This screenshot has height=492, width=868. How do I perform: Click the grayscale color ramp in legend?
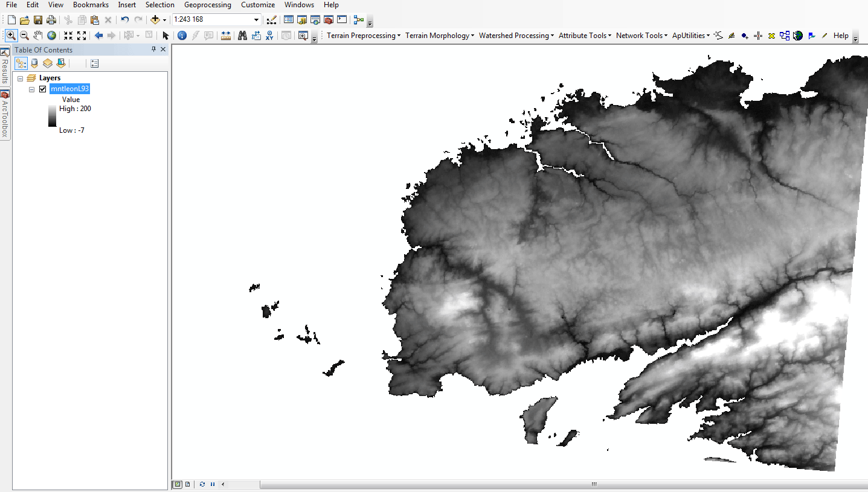[53, 116]
